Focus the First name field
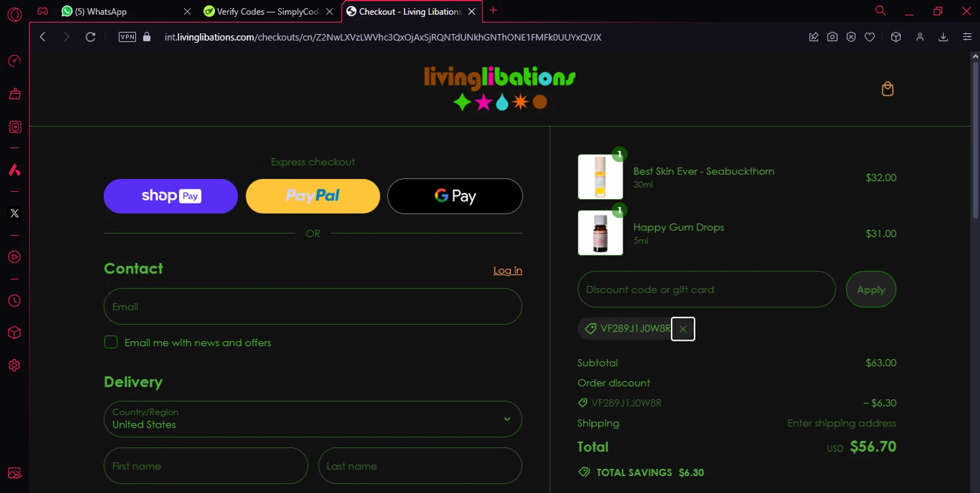980x493 pixels. 206,466
